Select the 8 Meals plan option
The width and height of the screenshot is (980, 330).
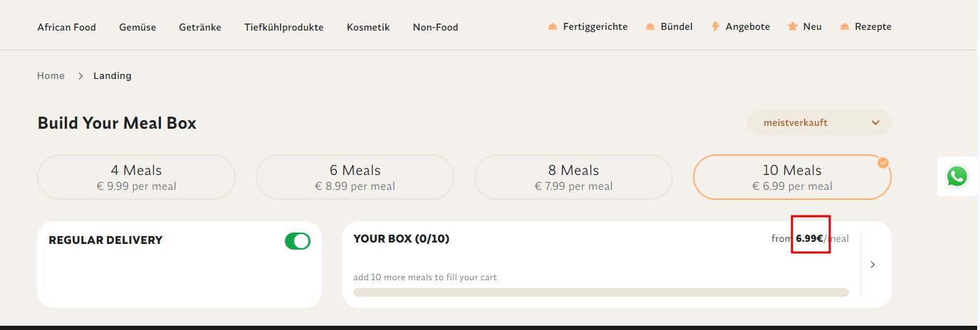573,177
